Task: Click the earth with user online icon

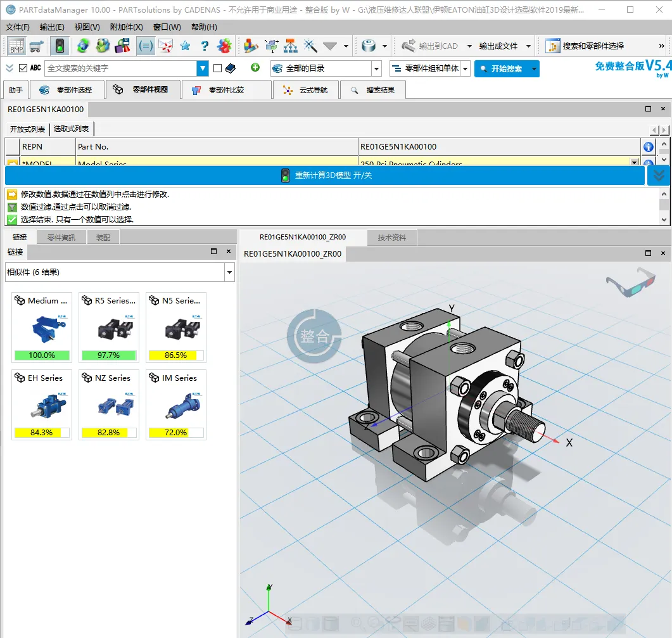Action: 103,46
